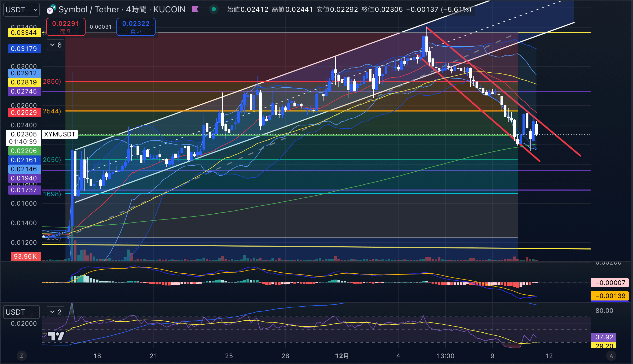Click the 01:40:39 bar countdown timer
The height and width of the screenshot is (364, 633).
click(23, 142)
